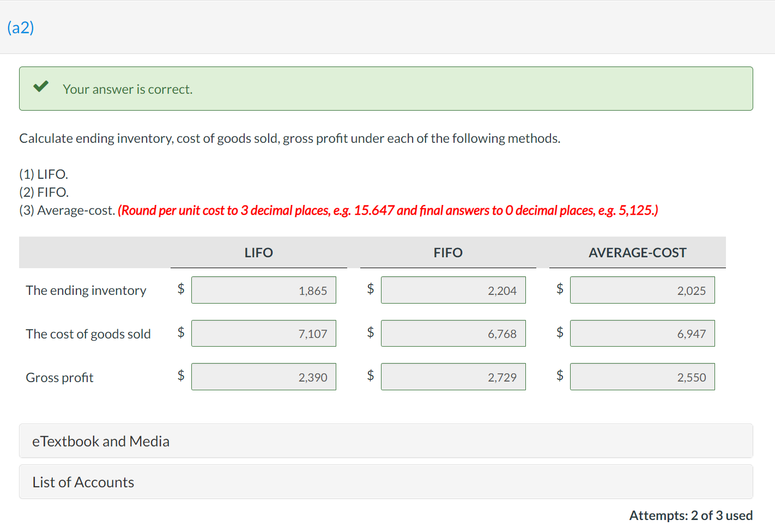Screen dimensions: 775x532
Task: Click 'The cost of goods sold' row label
Action: point(88,334)
